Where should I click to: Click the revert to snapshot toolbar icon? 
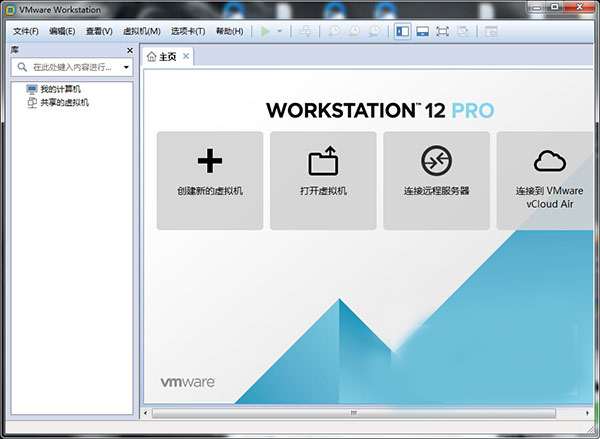pyautogui.click(x=354, y=31)
